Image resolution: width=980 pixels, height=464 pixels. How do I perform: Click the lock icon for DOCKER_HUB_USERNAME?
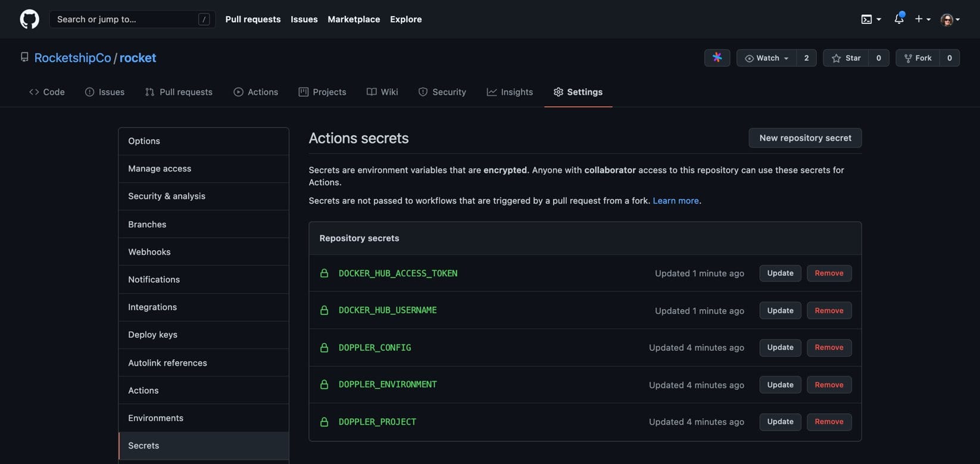tap(324, 310)
